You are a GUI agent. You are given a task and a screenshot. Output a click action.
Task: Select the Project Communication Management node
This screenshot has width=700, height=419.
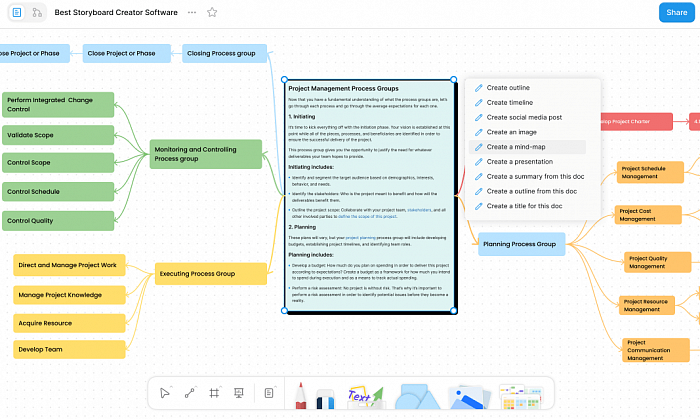point(656,350)
